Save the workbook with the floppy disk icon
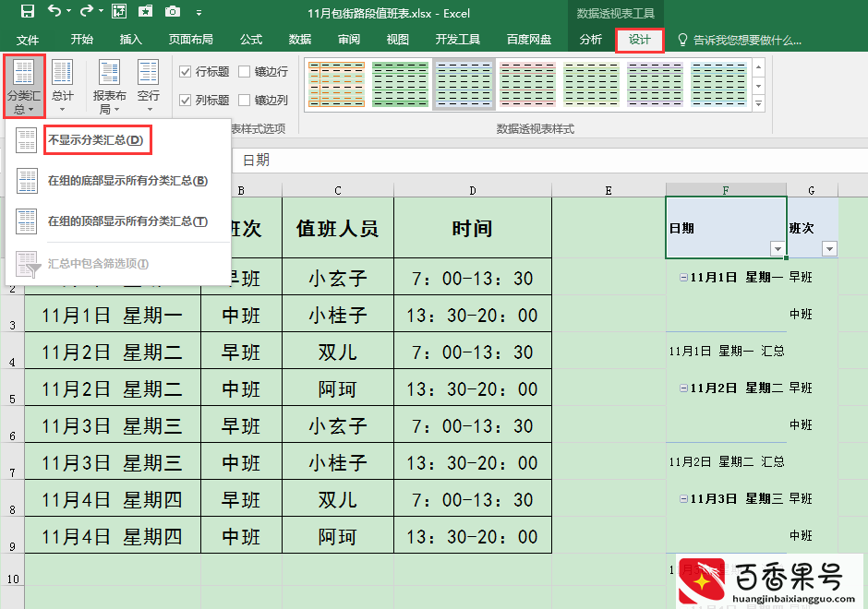 [27, 11]
